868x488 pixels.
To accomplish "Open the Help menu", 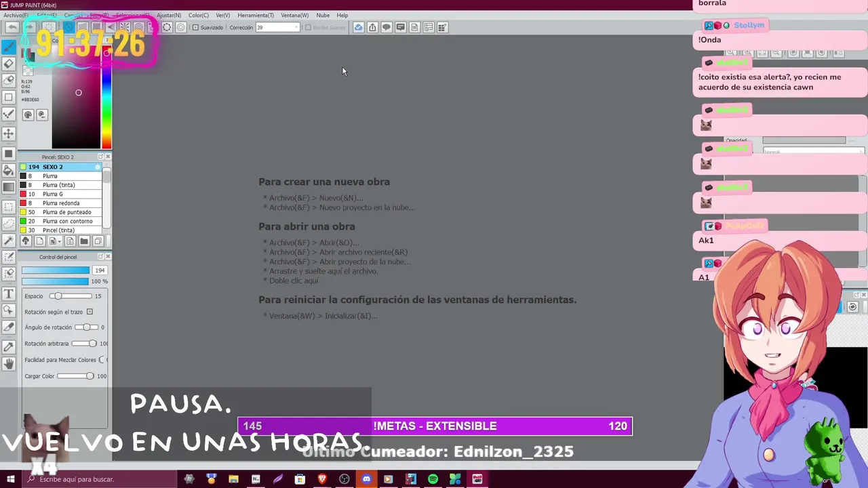I will coord(342,15).
